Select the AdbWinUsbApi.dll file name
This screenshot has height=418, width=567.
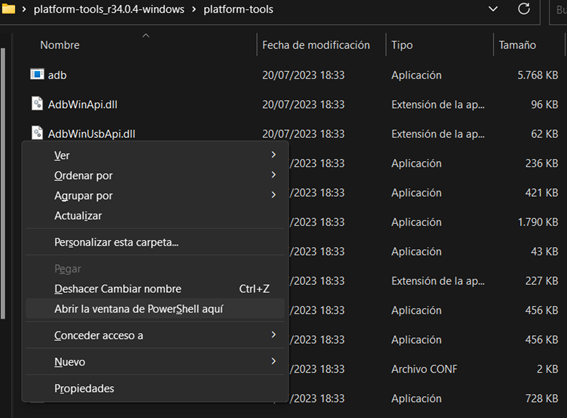click(91, 134)
